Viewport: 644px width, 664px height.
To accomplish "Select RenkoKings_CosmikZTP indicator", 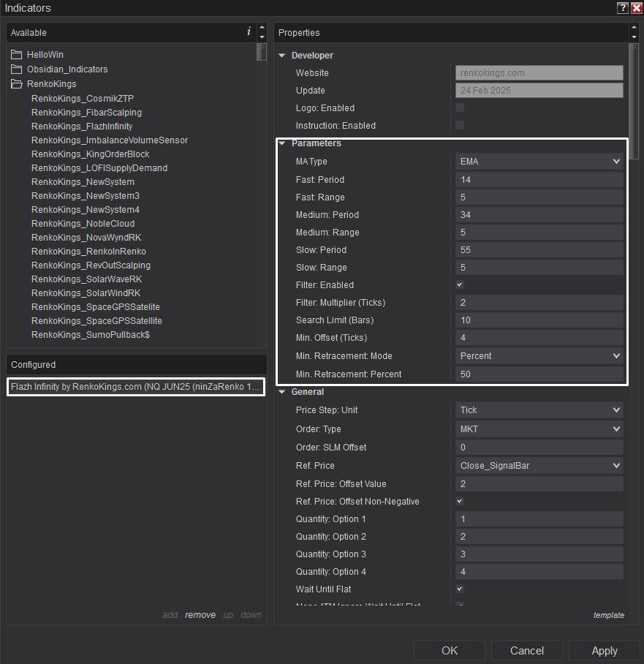I will point(83,99).
